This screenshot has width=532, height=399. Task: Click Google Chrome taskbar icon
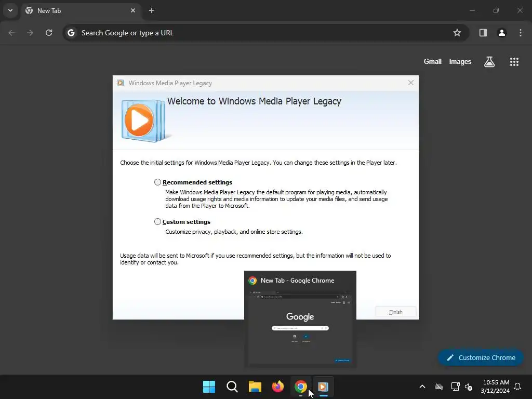click(301, 387)
